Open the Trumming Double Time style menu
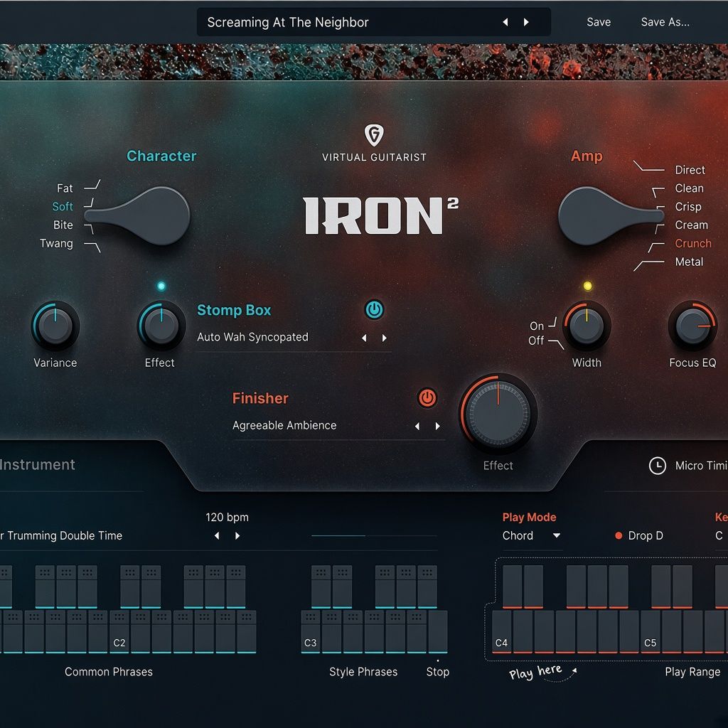Viewport: 728px width, 728px height. pyautogui.click(x=61, y=536)
